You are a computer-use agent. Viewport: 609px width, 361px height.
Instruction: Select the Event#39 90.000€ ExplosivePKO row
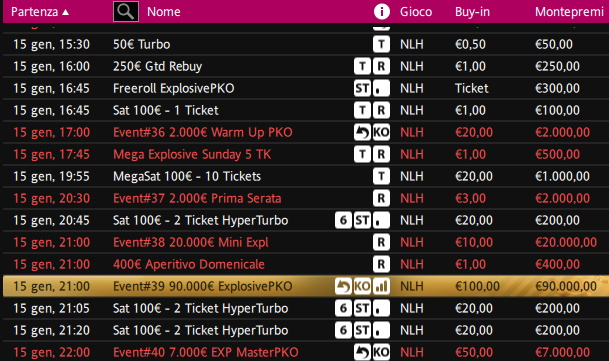[x=306, y=286]
